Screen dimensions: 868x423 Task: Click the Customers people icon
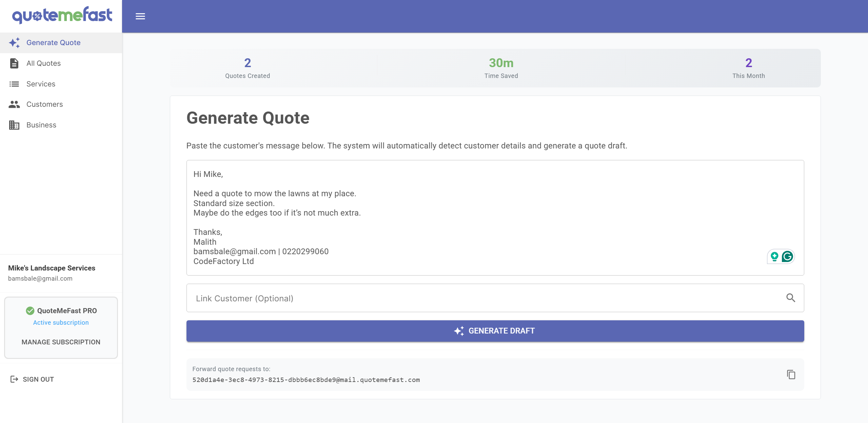14,104
